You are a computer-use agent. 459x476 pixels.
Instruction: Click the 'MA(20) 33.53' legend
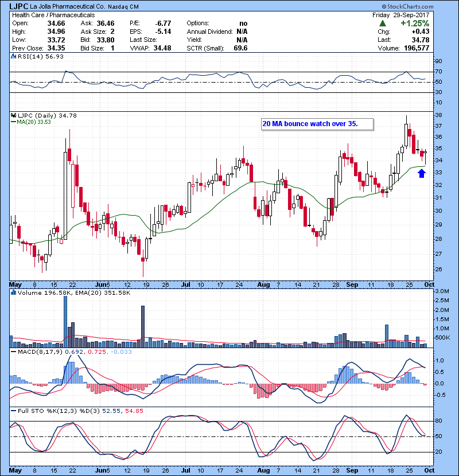(x=33, y=122)
